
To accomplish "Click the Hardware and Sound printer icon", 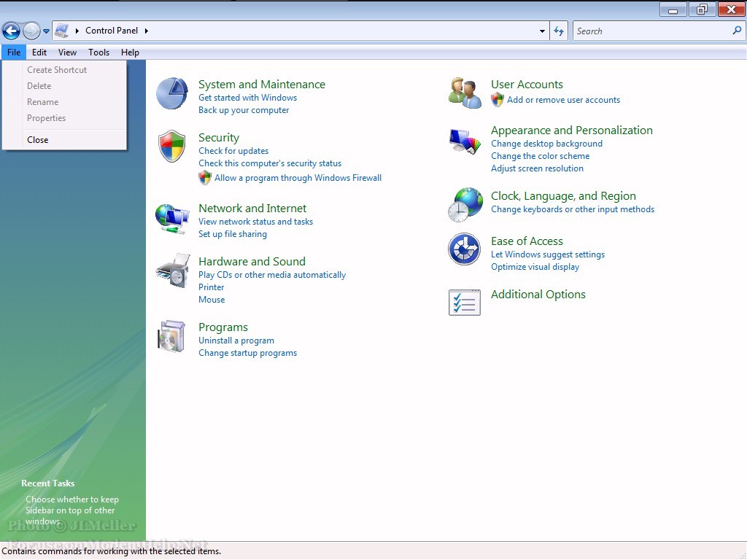I will (172, 271).
